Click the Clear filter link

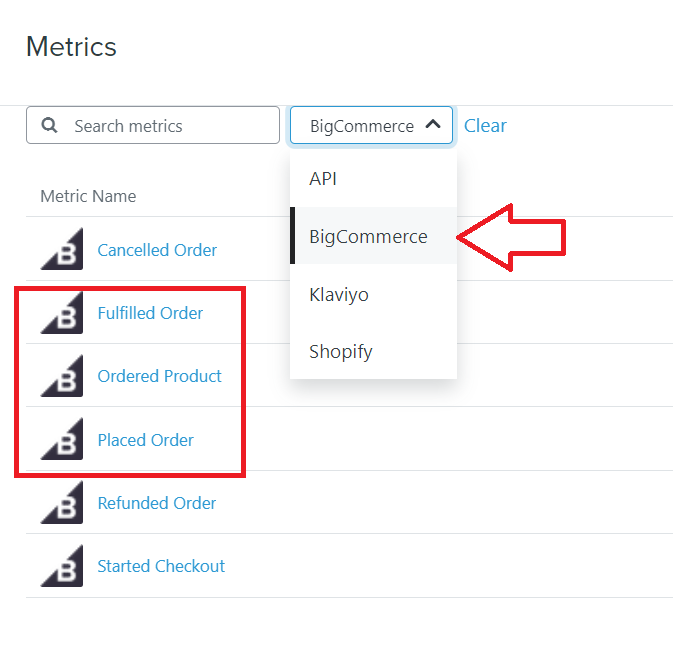[485, 125]
